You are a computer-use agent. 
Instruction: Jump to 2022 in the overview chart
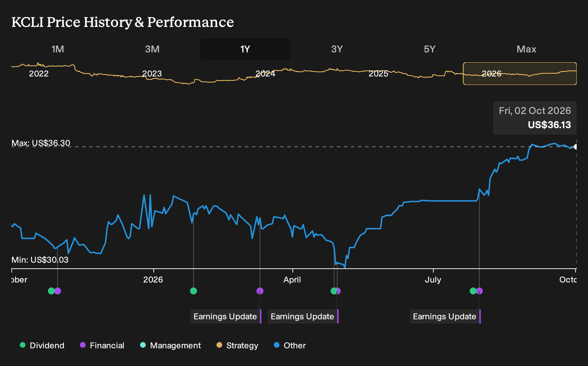tap(39, 74)
